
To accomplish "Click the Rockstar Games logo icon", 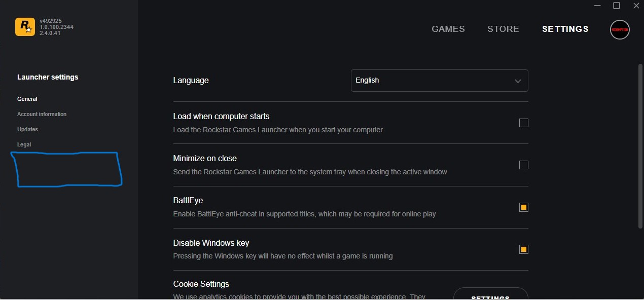I will tap(25, 27).
